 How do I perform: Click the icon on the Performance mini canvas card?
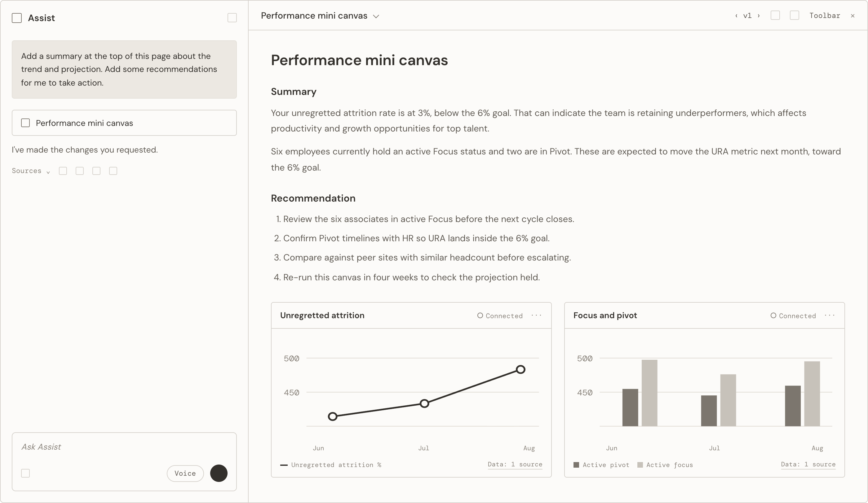(25, 123)
